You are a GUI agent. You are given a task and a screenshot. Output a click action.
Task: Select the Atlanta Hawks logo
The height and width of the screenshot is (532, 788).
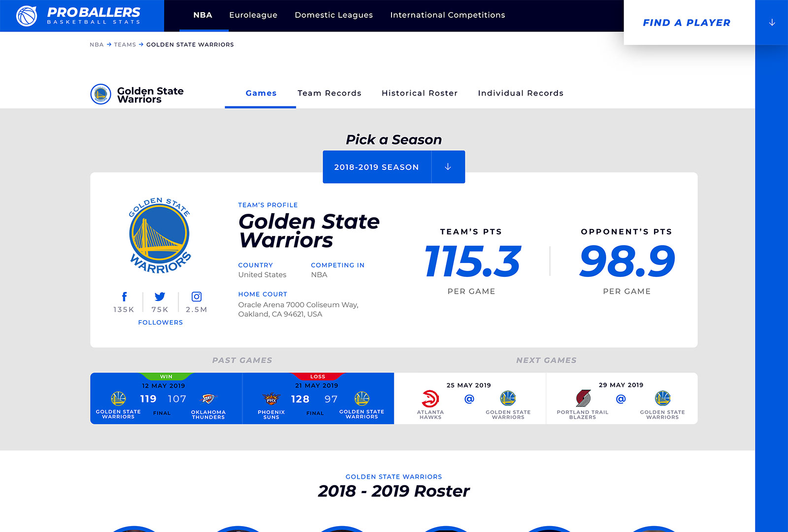[x=430, y=399]
